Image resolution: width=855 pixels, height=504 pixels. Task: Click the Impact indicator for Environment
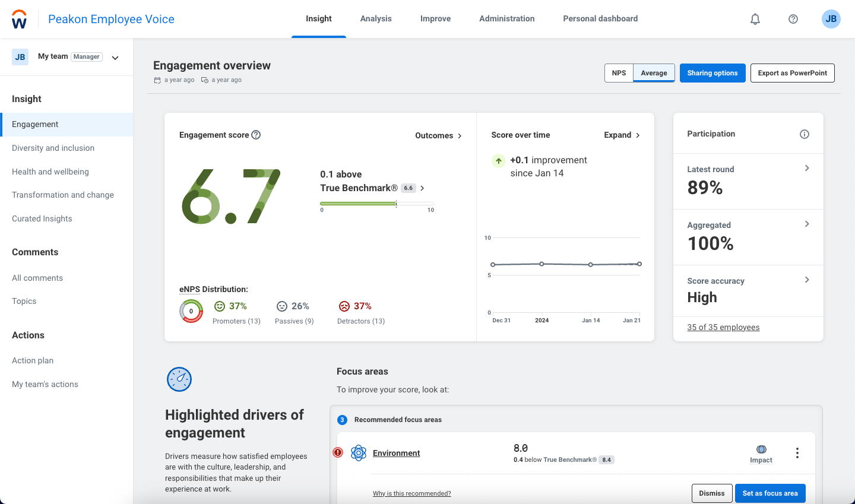[x=761, y=449]
